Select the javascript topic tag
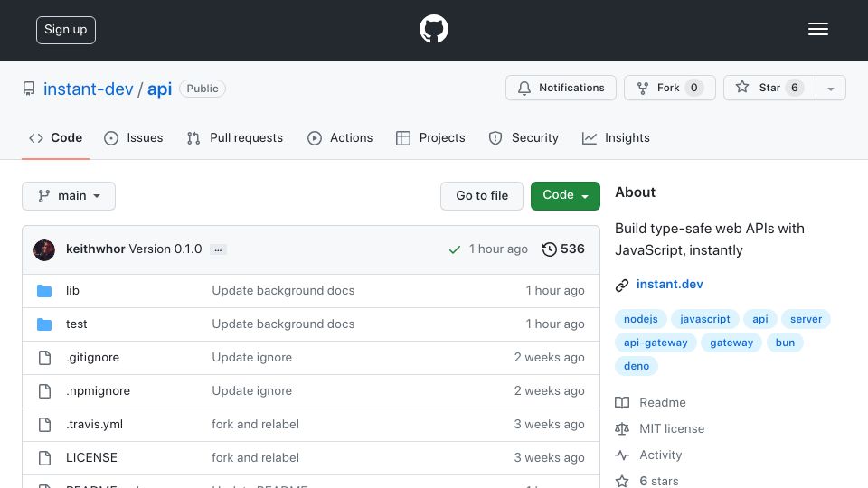The height and width of the screenshot is (488, 868). click(704, 319)
